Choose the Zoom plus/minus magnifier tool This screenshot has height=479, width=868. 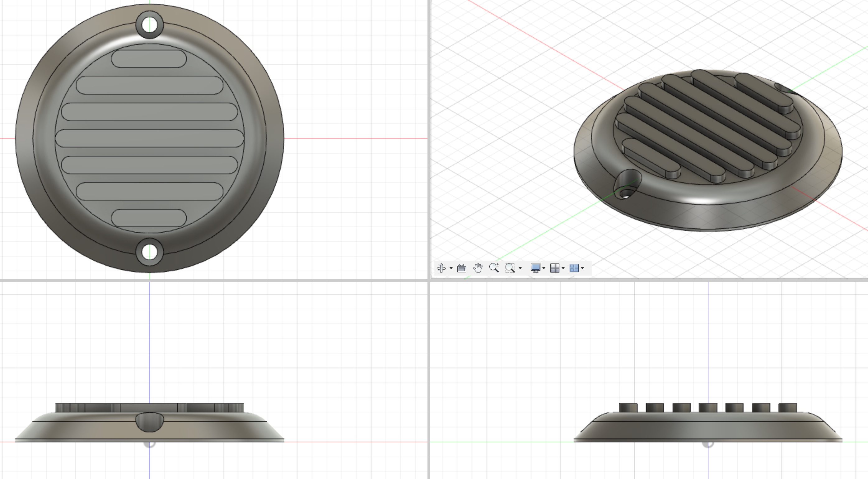494,268
